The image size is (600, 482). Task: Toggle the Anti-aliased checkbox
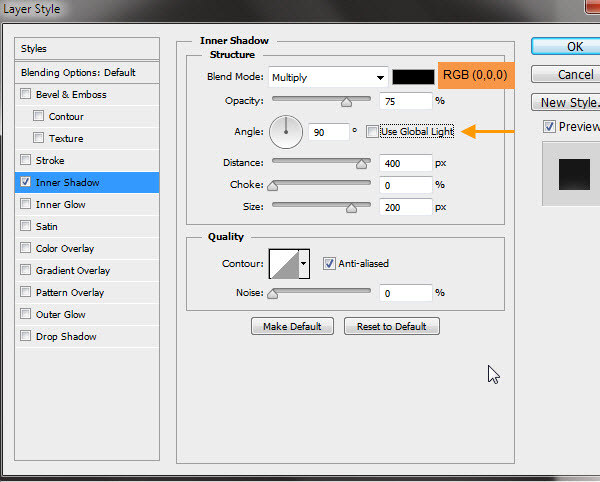click(x=329, y=264)
